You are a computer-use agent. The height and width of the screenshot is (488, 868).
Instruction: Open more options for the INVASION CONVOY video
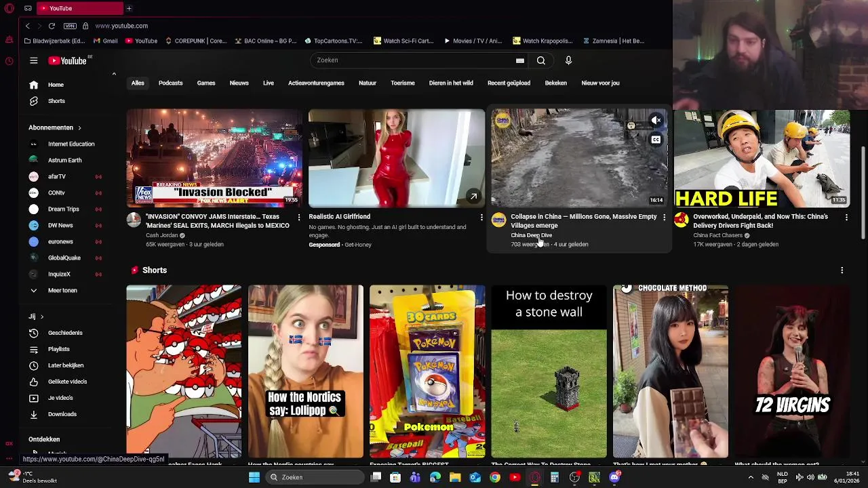[299, 217]
